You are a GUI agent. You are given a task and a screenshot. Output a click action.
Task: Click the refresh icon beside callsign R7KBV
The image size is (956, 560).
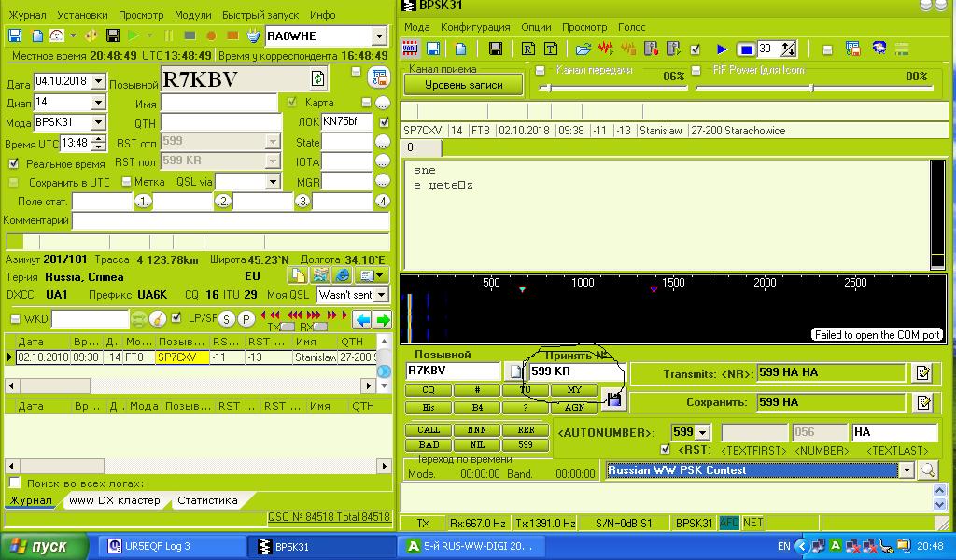[x=318, y=79]
